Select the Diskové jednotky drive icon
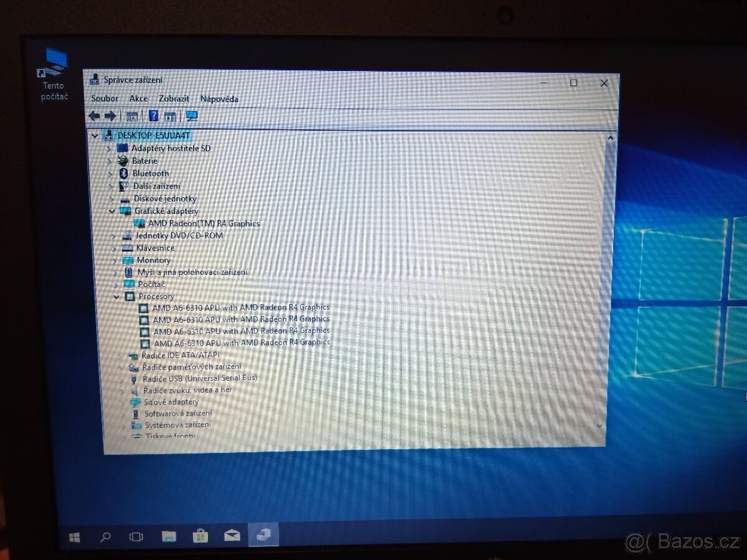The height and width of the screenshot is (560, 747). [x=125, y=198]
